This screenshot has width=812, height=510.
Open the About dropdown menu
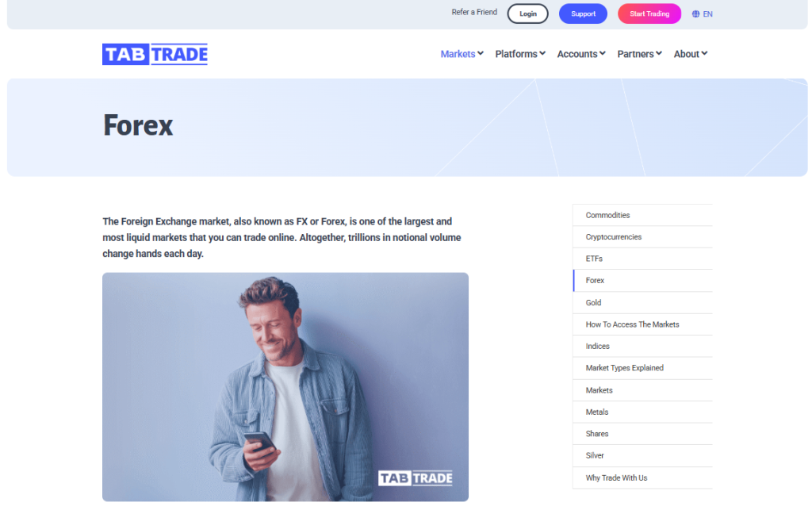(691, 54)
